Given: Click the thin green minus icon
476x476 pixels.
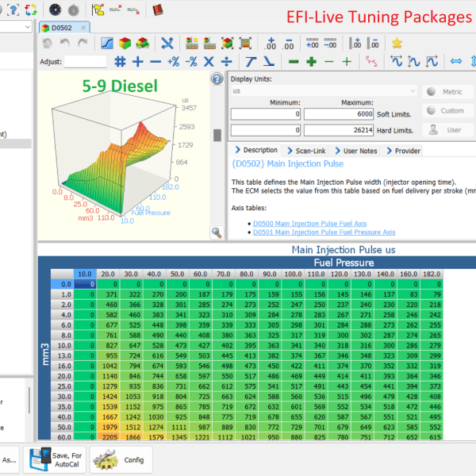Looking at the screenshot, I should (x=329, y=62).
